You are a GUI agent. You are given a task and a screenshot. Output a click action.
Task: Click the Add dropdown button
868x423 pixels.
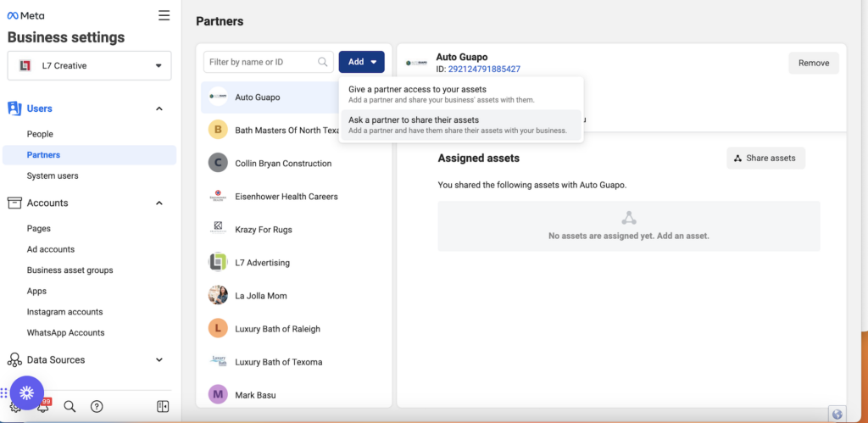(361, 62)
